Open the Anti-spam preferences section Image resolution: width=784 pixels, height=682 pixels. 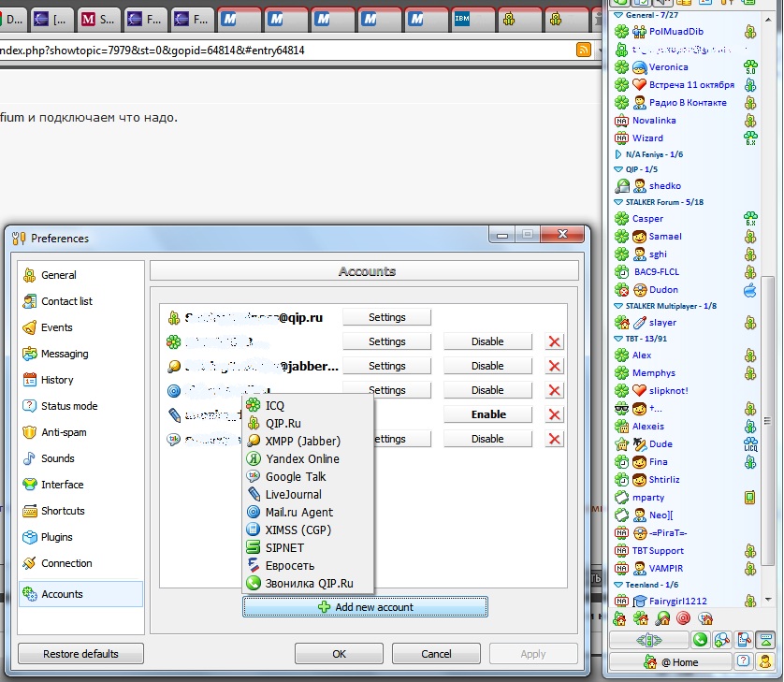(x=64, y=432)
